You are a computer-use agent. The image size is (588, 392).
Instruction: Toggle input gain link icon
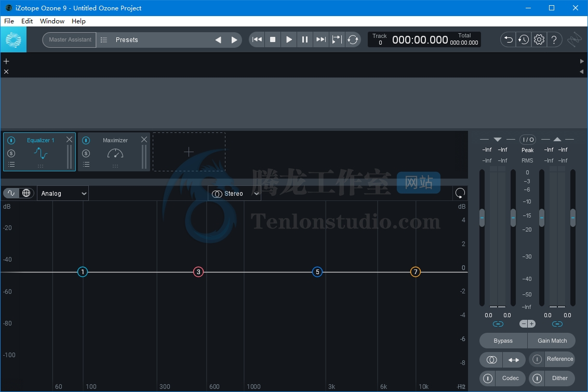click(498, 324)
